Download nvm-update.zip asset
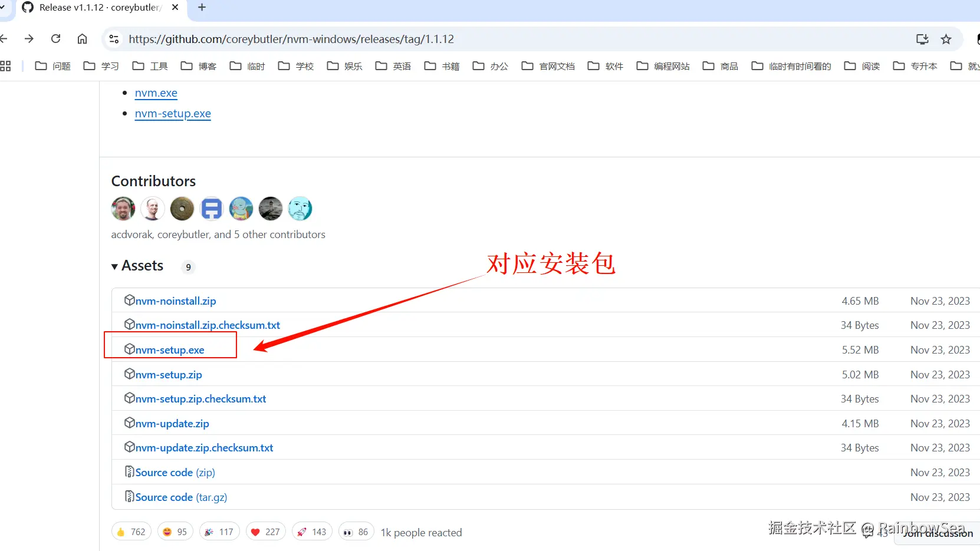The height and width of the screenshot is (551, 980). pos(172,424)
